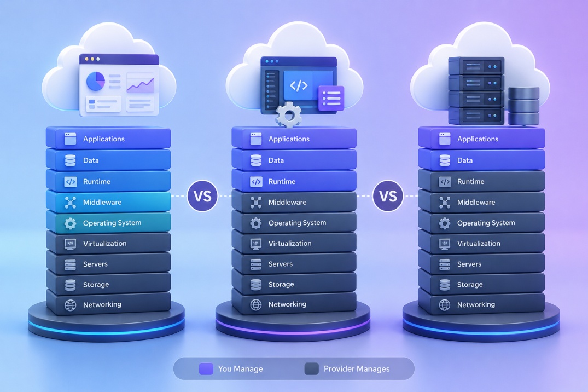This screenshot has height=392, width=588.
Task: Click the Servers rack icon in the left stack
Action: 70,264
